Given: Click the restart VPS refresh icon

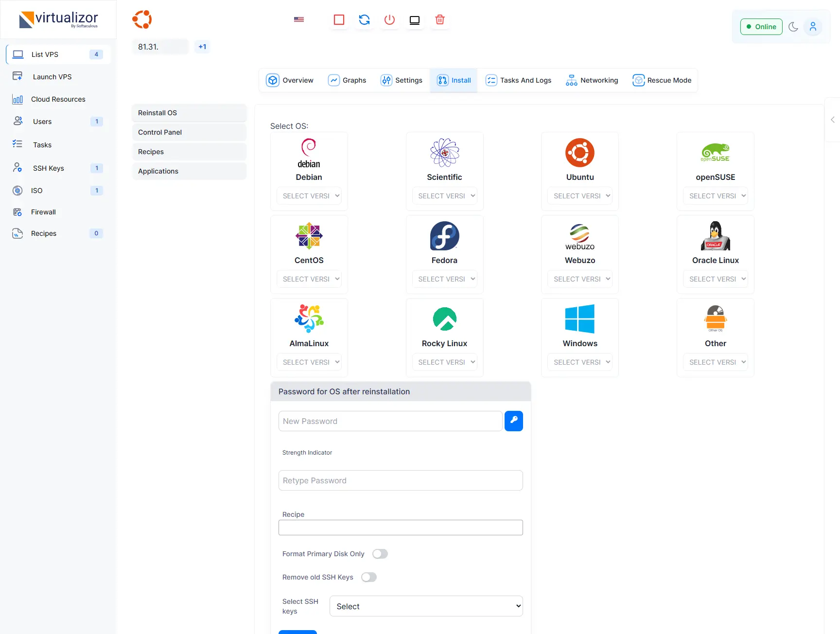Looking at the screenshot, I should click(x=365, y=20).
